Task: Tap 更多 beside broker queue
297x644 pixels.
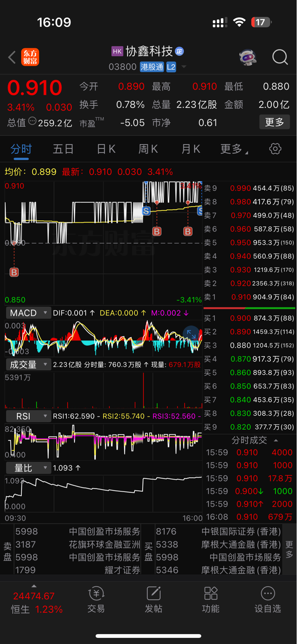Action: coord(289,550)
